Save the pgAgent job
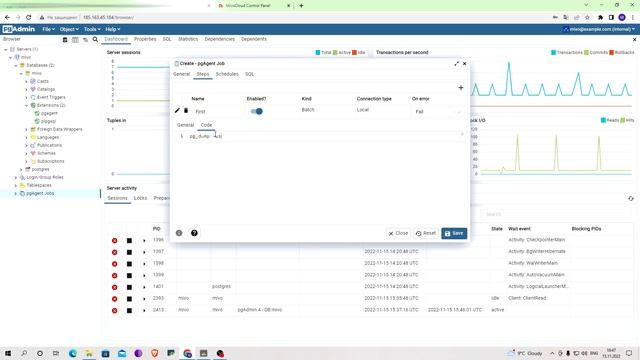 click(x=454, y=233)
